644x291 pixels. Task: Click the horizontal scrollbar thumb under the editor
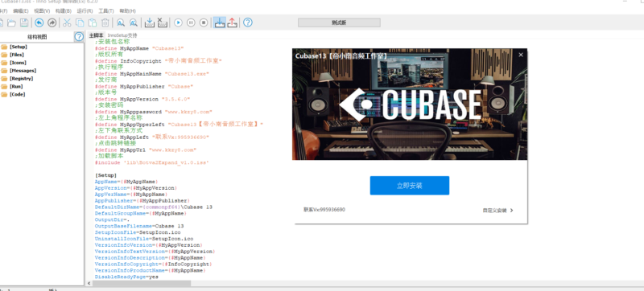pos(142,284)
